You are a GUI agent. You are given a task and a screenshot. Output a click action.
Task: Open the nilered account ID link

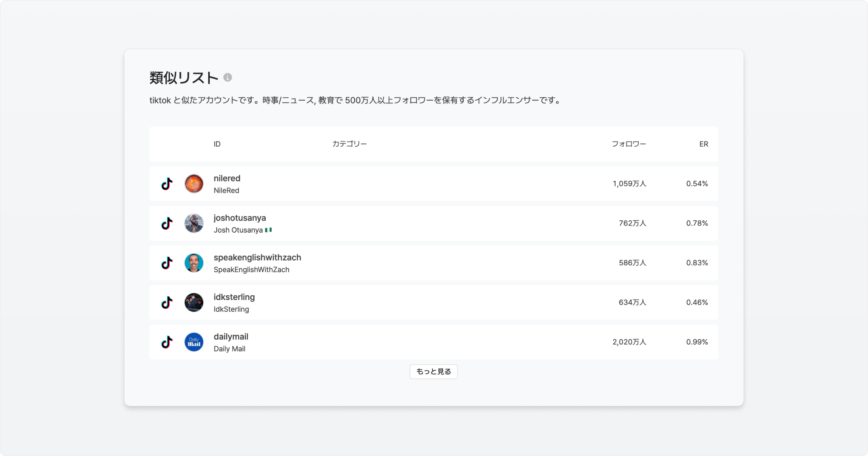pyautogui.click(x=227, y=178)
